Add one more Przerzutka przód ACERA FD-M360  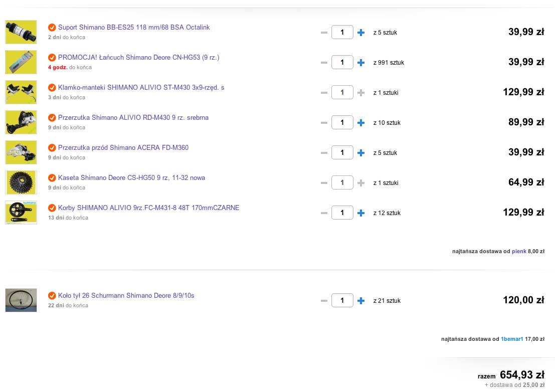[x=360, y=153]
